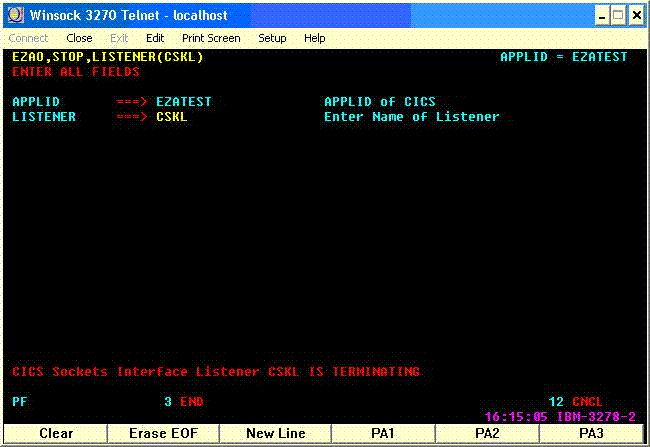Open the Close menu item
This screenshot has height=447, width=650.
79,38
